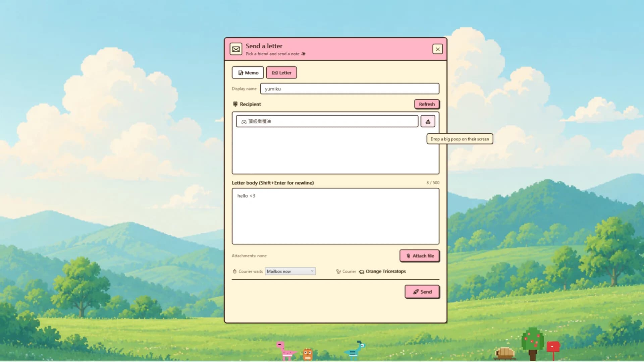The image size is (644, 362).
Task: Select the Letter tab
Action: pyautogui.click(x=281, y=73)
